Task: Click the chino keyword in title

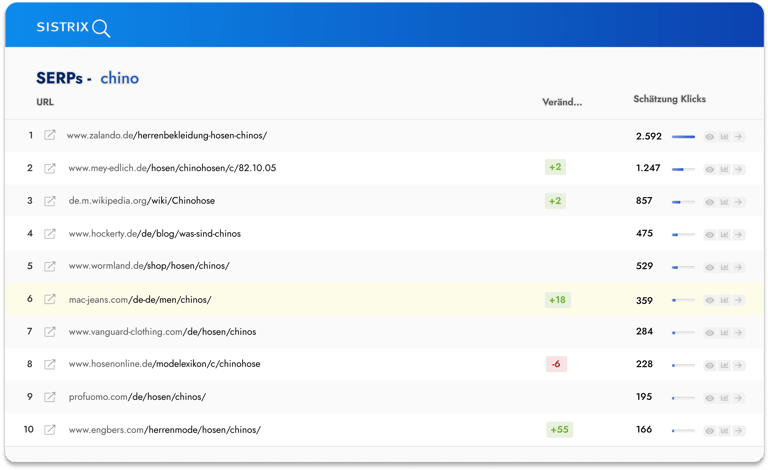Action: pos(120,78)
